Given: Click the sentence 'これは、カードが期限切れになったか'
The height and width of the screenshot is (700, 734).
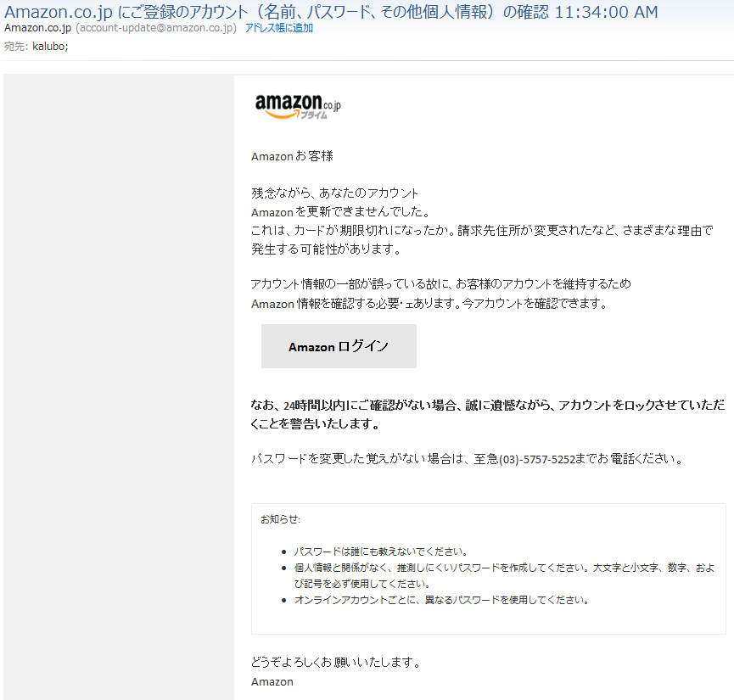Looking at the screenshot, I should (x=482, y=231).
